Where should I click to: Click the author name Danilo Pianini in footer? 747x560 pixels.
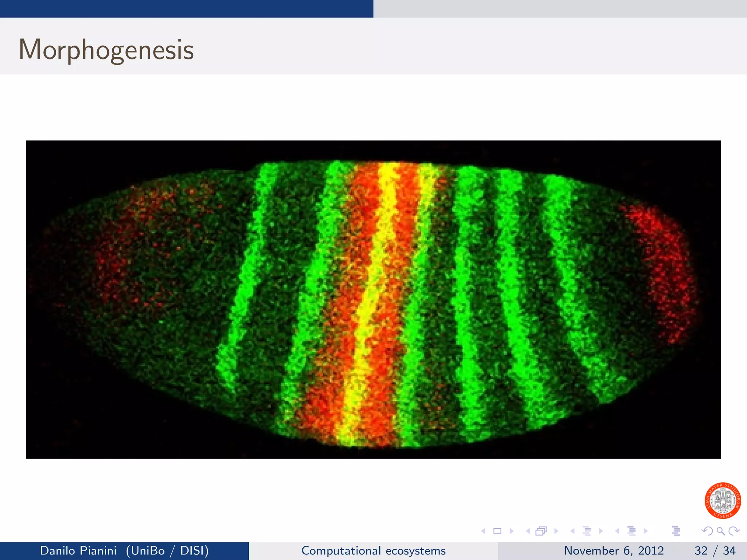78,551
